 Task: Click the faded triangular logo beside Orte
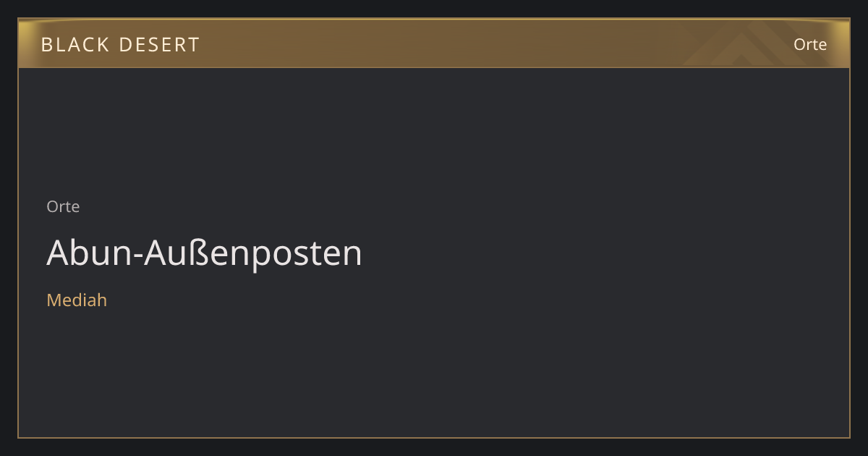pyautogui.click(x=745, y=43)
